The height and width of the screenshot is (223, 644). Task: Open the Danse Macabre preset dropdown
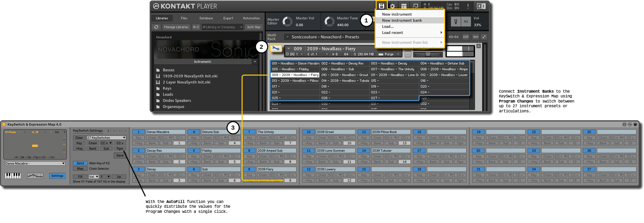35,164
